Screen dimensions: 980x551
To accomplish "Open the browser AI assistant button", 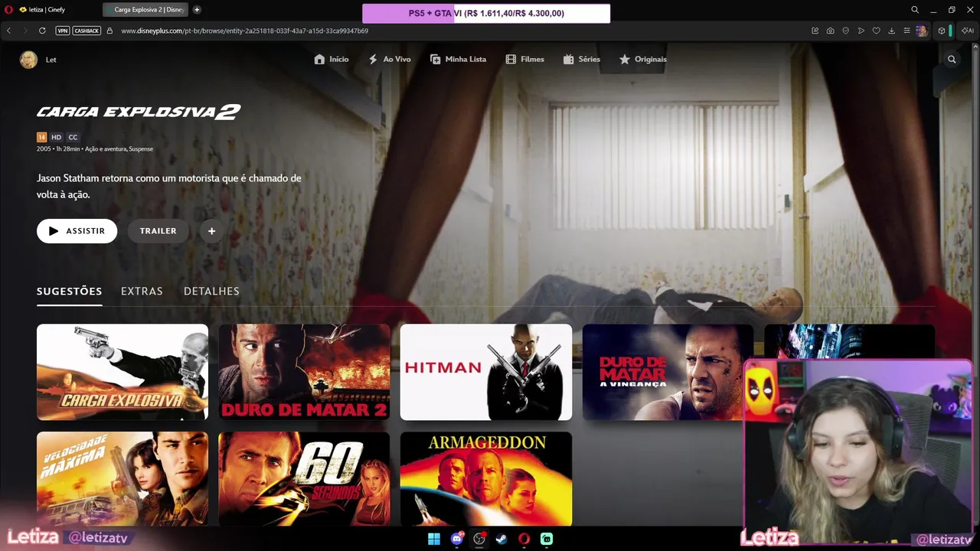I will pos(967,31).
